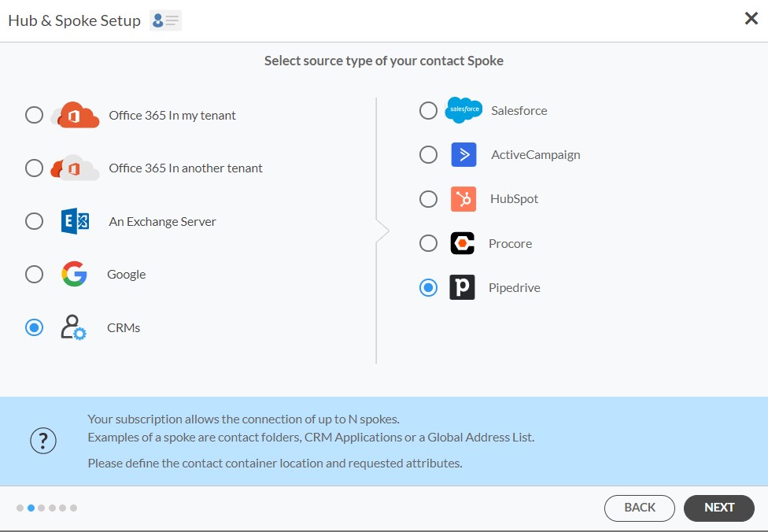Click the An Exchange Server label
This screenshot has width=768, height=532.
(162, 221)
